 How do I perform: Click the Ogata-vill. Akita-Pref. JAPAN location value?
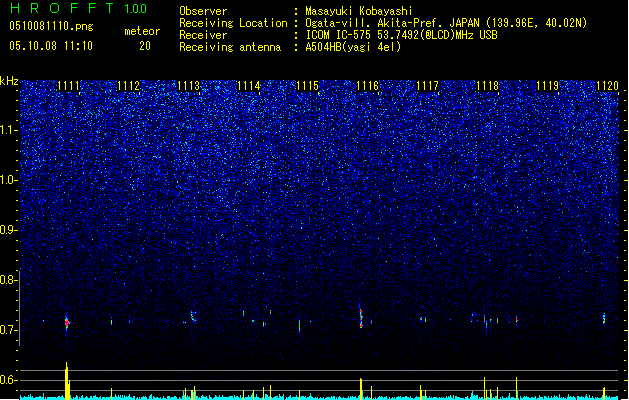[446, 23]
